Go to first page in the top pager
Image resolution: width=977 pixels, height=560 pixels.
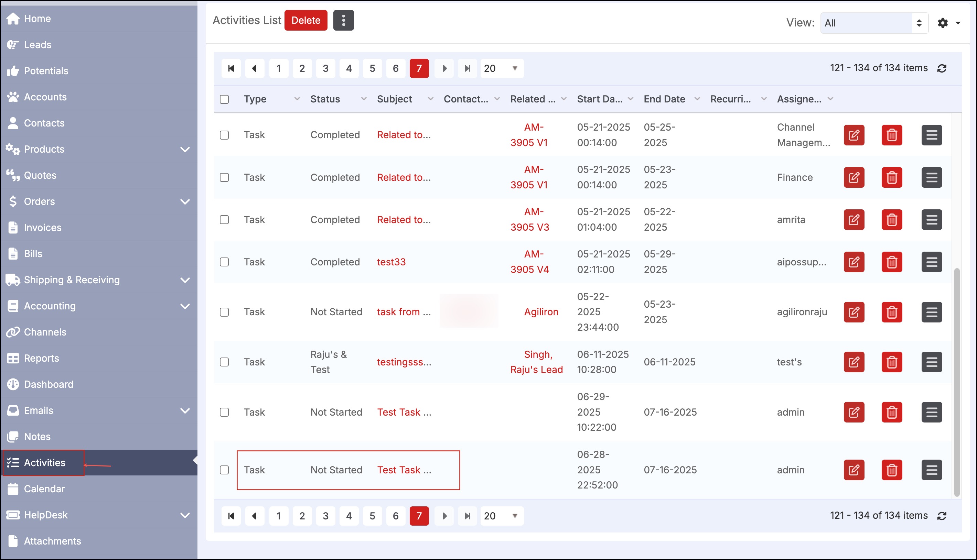click(x=231, y=68)
